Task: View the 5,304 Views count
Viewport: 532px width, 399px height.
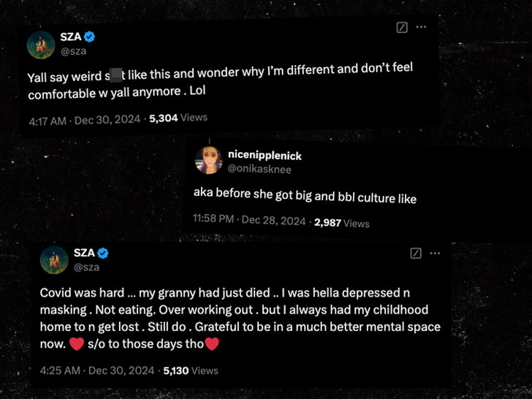Action: [x=178, y=117]
